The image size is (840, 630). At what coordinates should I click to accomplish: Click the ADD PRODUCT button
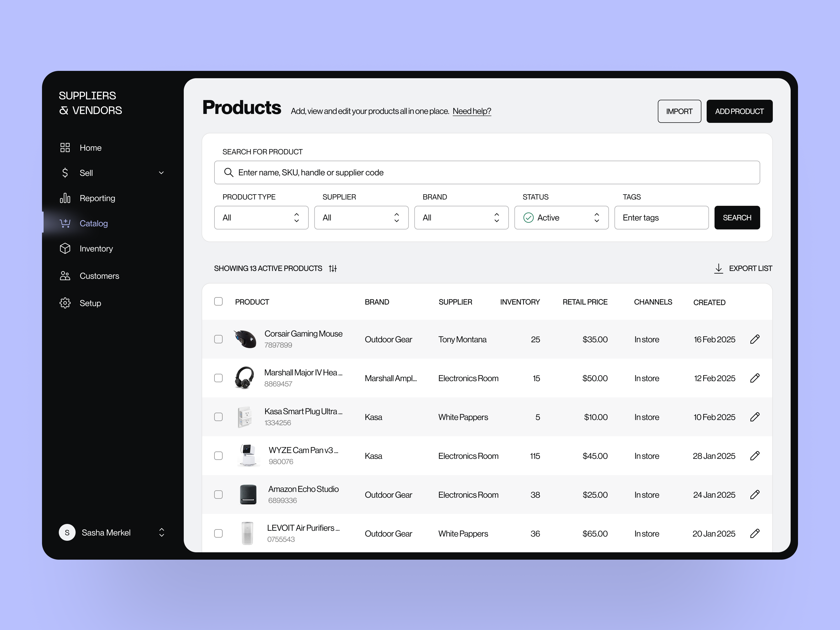739,111
